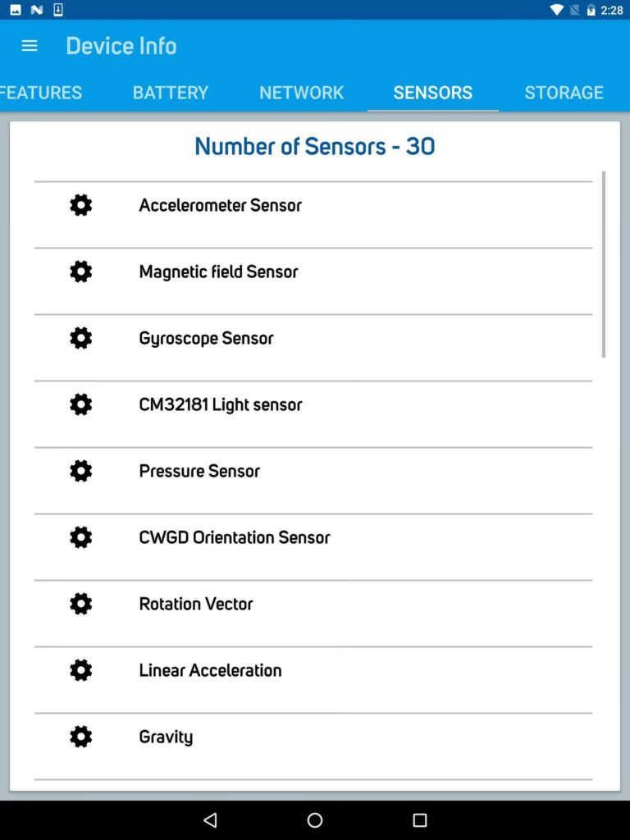The width and height of the screenshot is (630, 840).
Task: Click the sensor list vertical scrollbar
Action: (x=604, y=264)
